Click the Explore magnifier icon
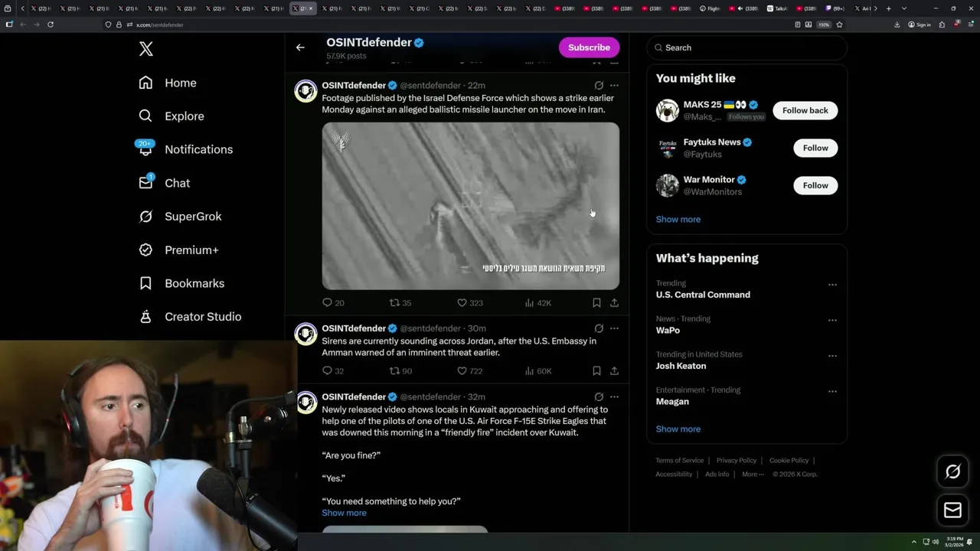The image size is (980, 551). [145, 116]
